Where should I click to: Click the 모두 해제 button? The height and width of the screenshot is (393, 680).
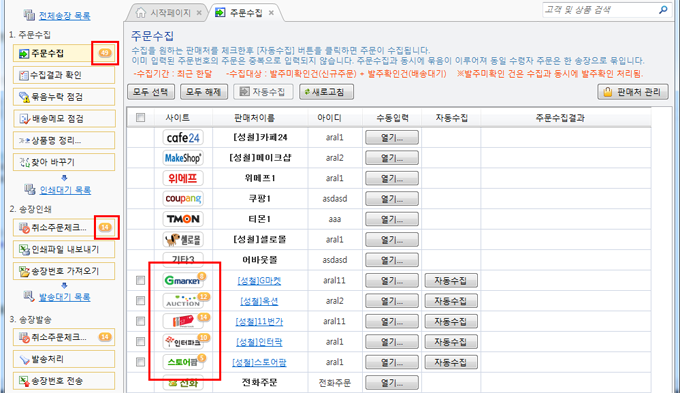(x=204, y=92)
